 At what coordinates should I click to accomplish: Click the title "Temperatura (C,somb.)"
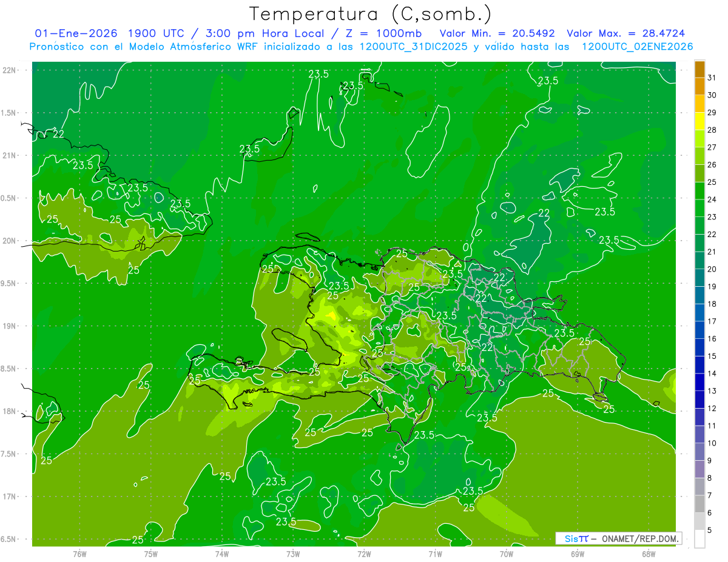click(x=371, y=14)
